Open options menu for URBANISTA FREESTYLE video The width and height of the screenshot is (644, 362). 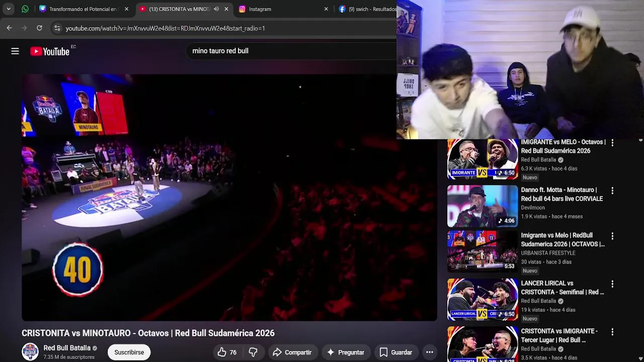pyautogui.click(x=612, y=236)
